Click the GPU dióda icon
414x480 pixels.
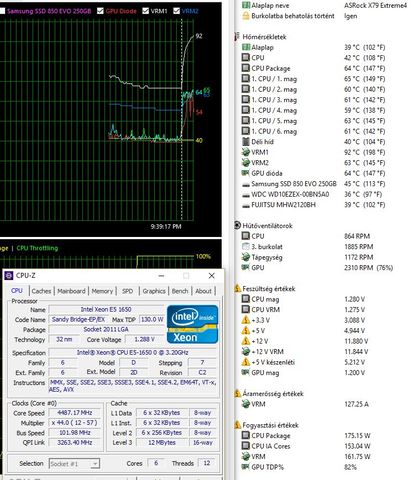pyautogui.click(x=246, y=173)
